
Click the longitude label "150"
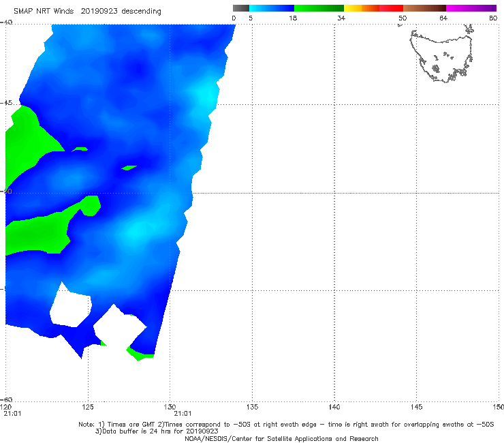(x=499, y=407)
